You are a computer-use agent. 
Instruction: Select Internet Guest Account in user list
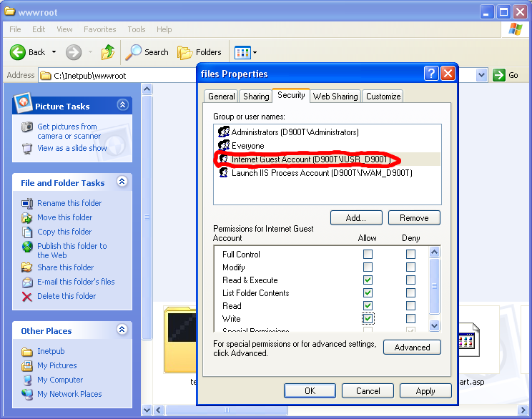point(327,159)
